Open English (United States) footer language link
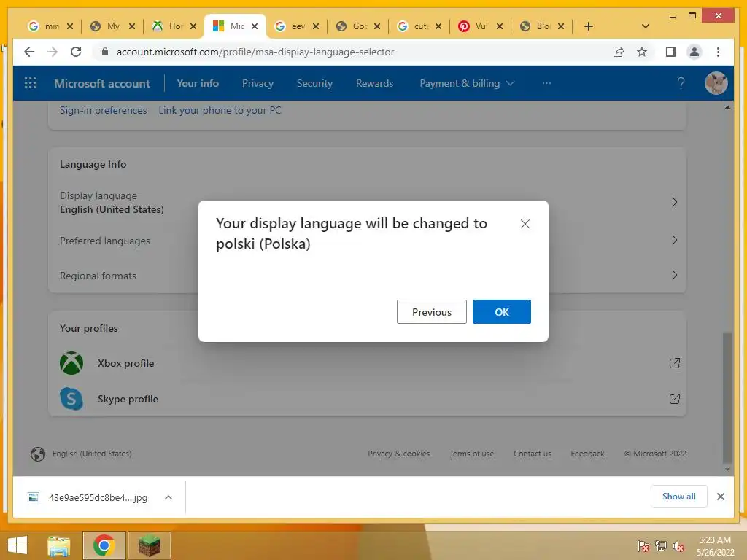Image resolution: width=747 pixels, height=560 pixels. point(92,454)
